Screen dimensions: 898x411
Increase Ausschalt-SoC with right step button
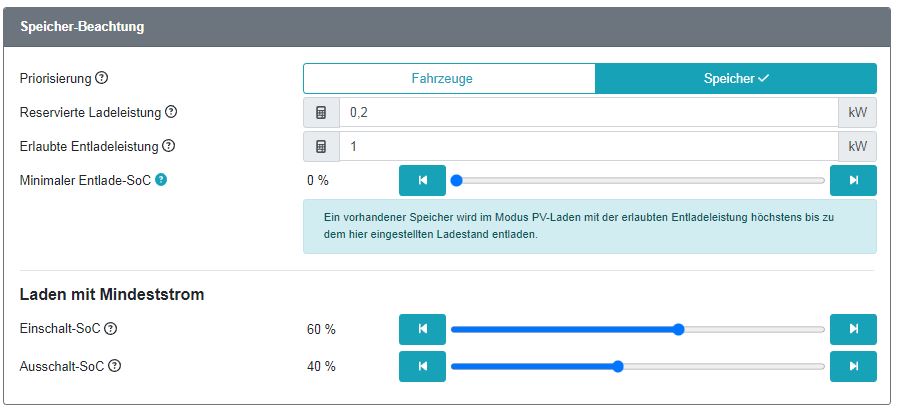click(x=853, y=366)
